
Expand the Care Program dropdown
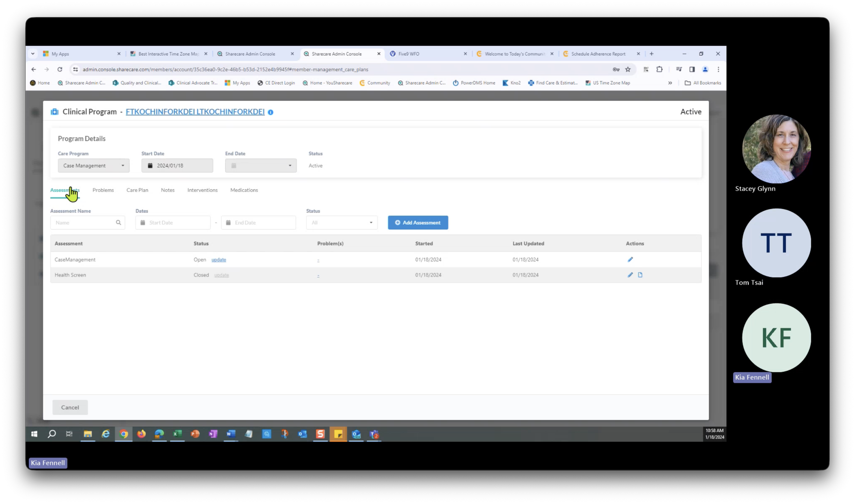coord(93,165)
